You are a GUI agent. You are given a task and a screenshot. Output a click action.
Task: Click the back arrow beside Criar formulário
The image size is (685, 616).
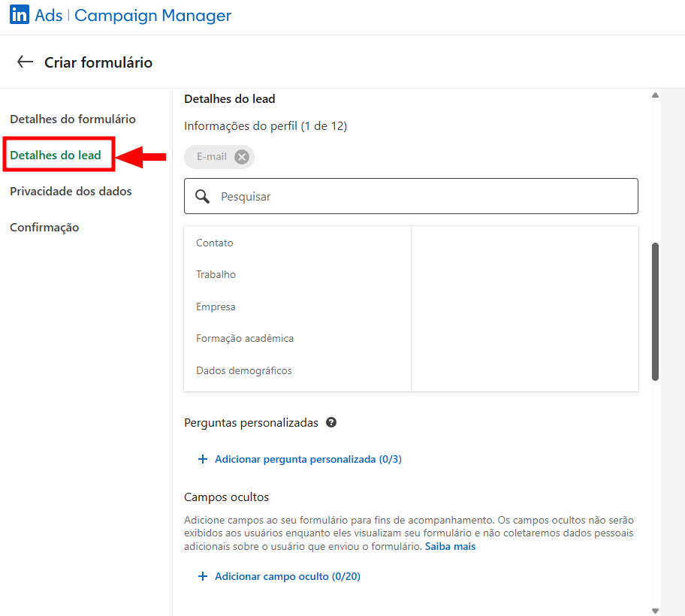tap(26, 62)
